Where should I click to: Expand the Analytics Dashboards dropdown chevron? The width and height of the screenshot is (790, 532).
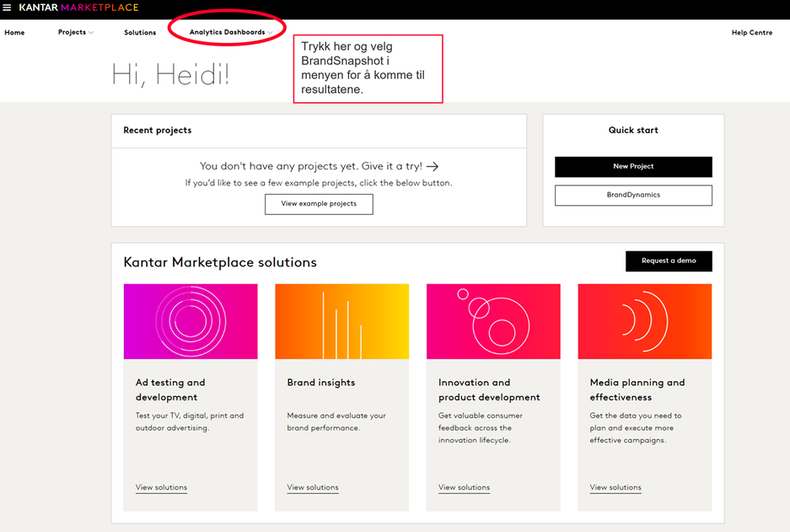tap(270, 33)
